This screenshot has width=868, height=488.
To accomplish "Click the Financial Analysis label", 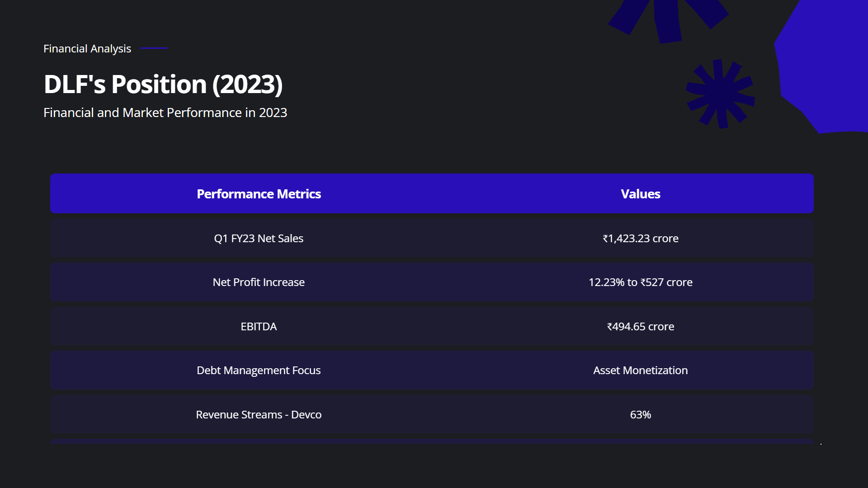I will pyautogui.click(x=87, y=48).
